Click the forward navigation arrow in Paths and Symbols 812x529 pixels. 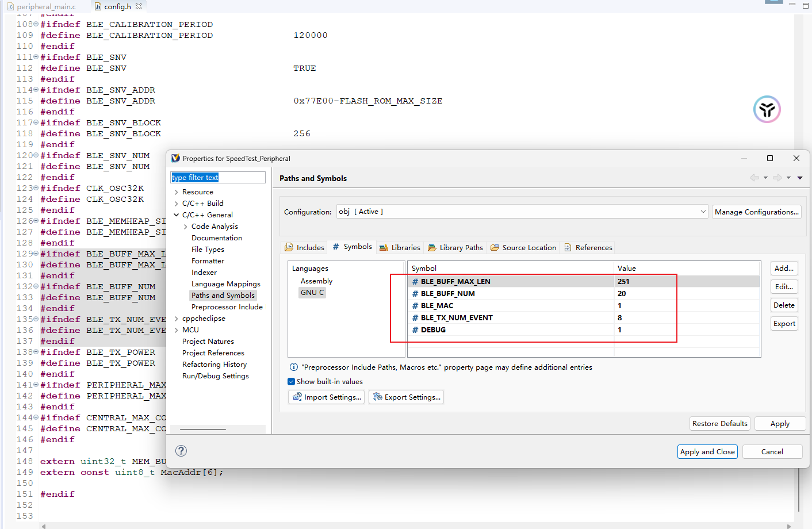(777, 178)
